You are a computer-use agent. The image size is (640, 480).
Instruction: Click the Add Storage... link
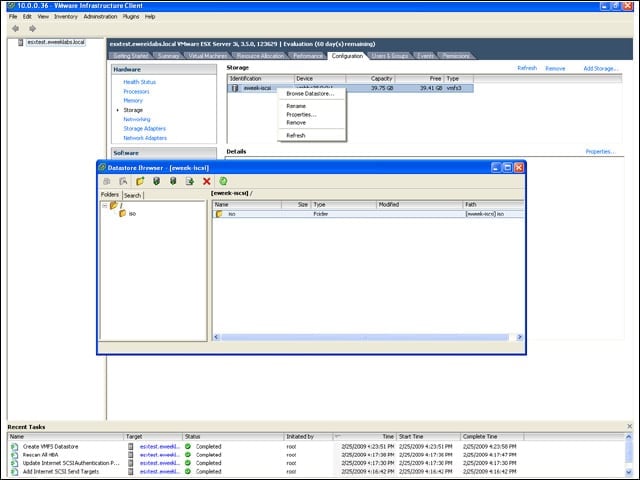pyautogui.click(x=601, y=69)
